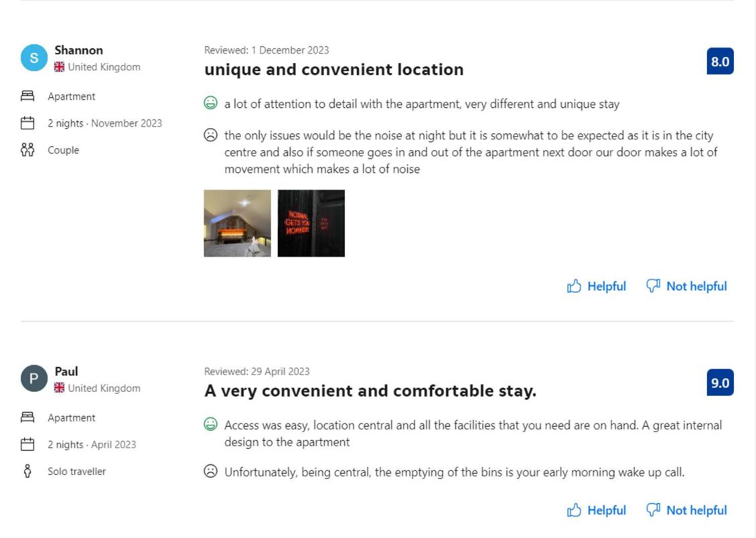
Task: Click the UK flag under Paul's name
Action: point(60,388)
